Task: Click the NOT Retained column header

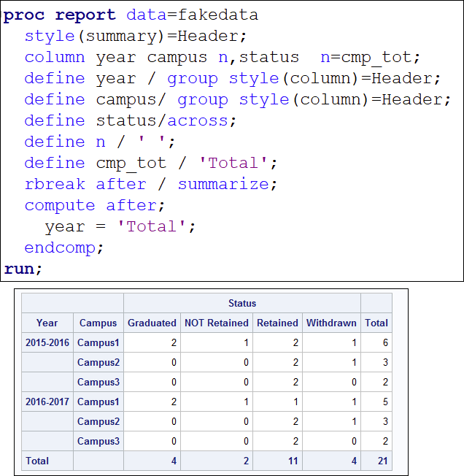Action: [x=217, y=323]
